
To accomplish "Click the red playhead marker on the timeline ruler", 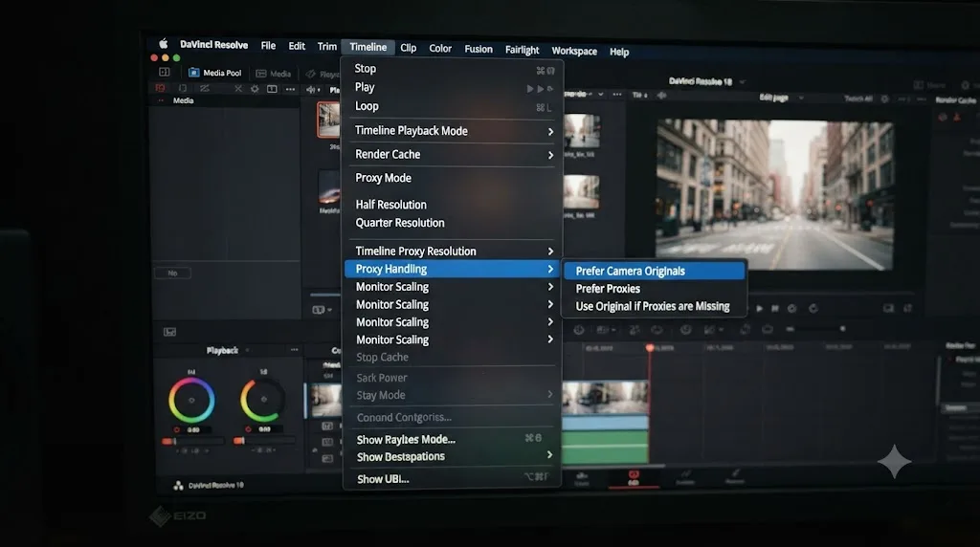I will [x=650, y=347].
